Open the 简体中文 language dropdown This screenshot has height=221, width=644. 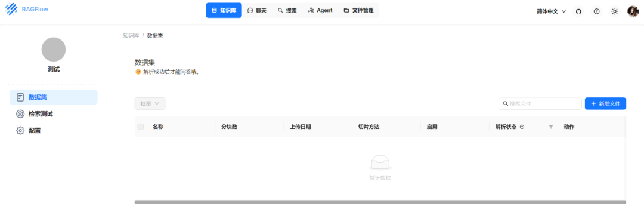[551, 11]
